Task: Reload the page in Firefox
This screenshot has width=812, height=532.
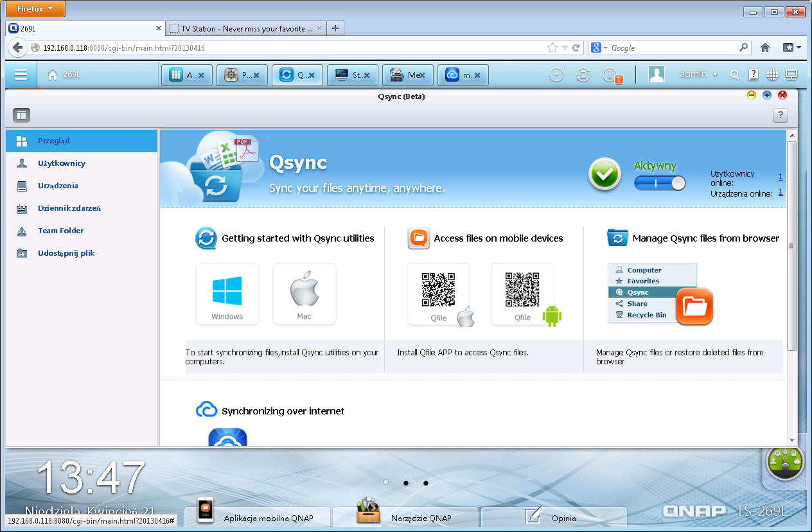Action: 576,48
